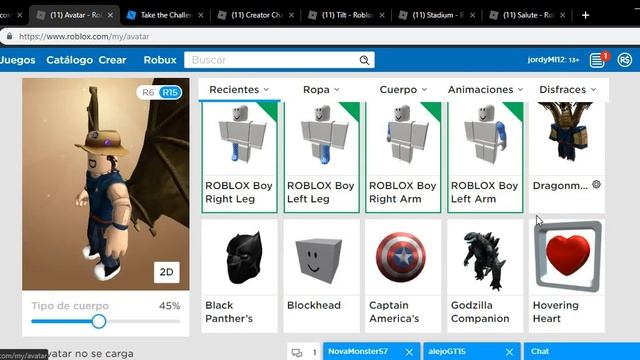Open the chat conversations icon

[297, 352]
